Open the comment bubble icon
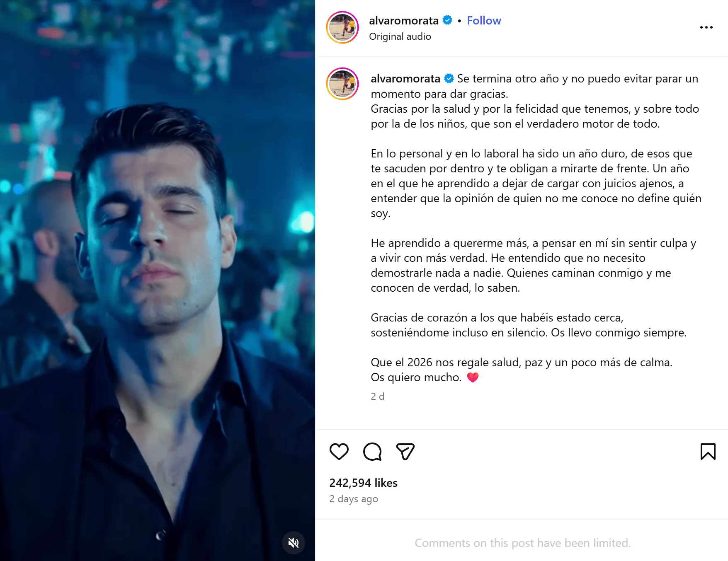 [372, 452]
